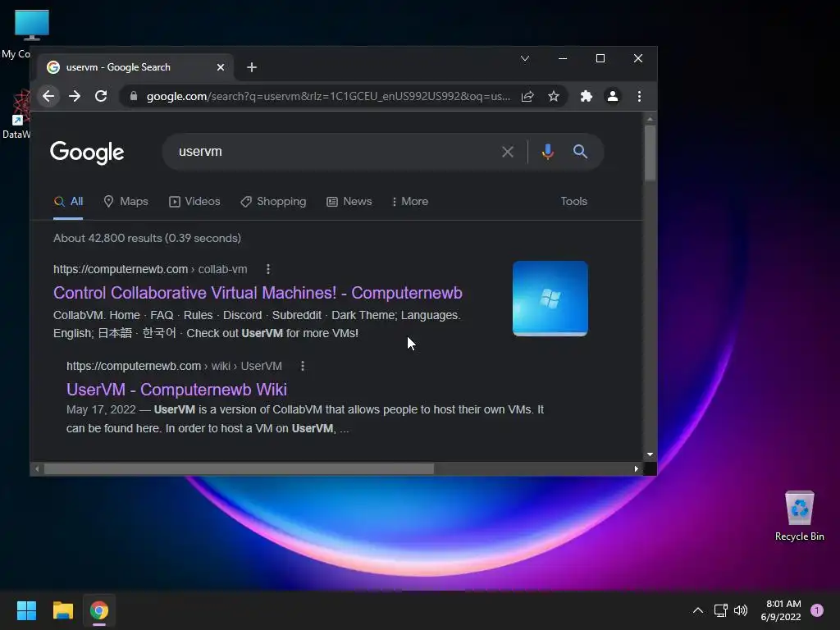Open a new tab with the plus button
The width and height of the screenshot is (840, 630).
[252, 67]
